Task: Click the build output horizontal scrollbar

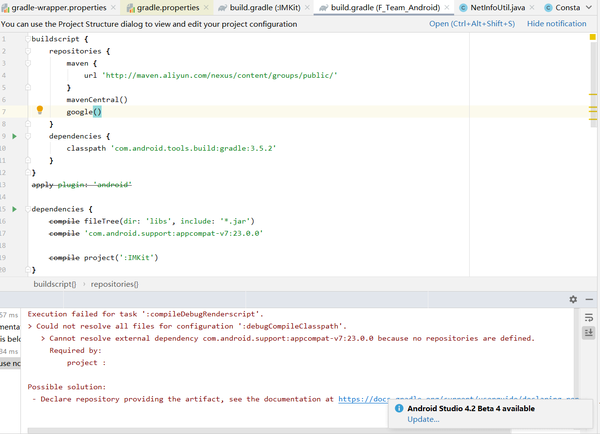Action: click(x=269, y=431)
